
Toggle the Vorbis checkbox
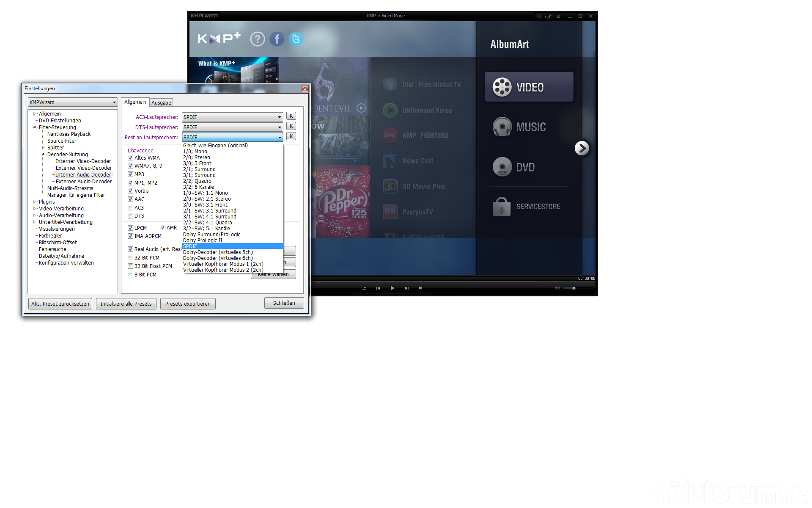(130, 190)
